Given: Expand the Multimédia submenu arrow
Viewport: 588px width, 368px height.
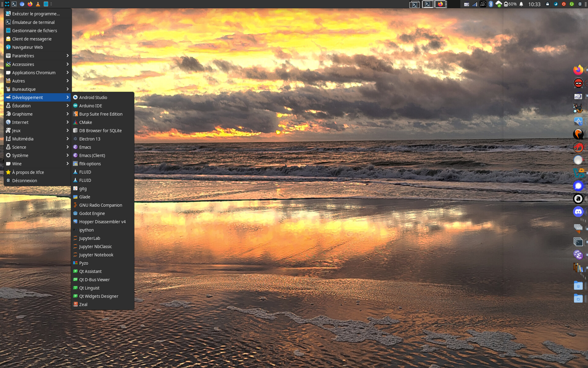Looking at the screenshot, I should coord(67,139).
